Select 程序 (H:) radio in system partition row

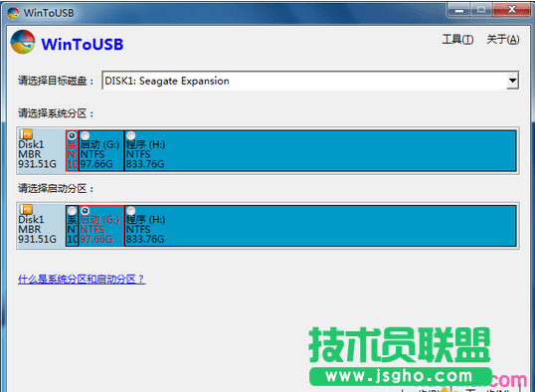131,135
